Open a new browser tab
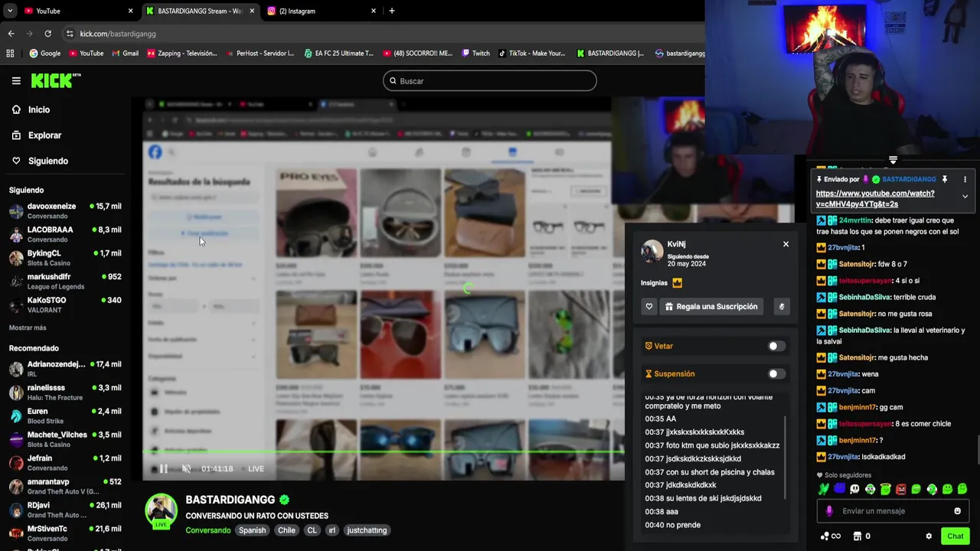This screenshot has width=980, height=551. click(x=392, y=11)
